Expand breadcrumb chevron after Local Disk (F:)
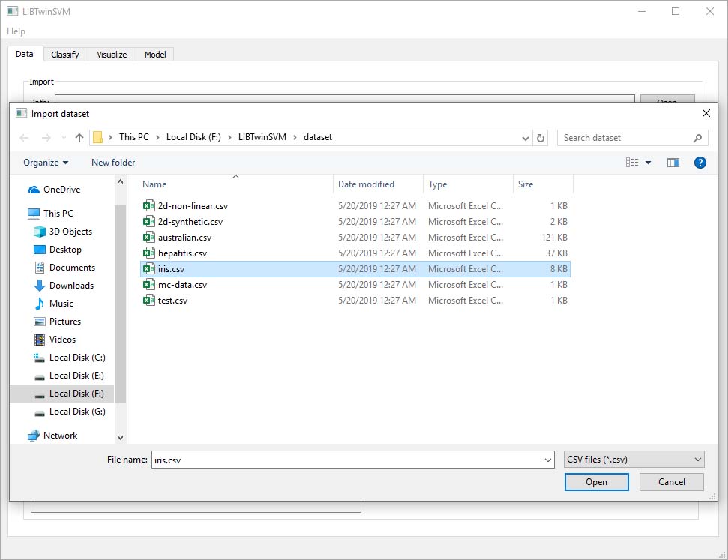 [229, 137]
